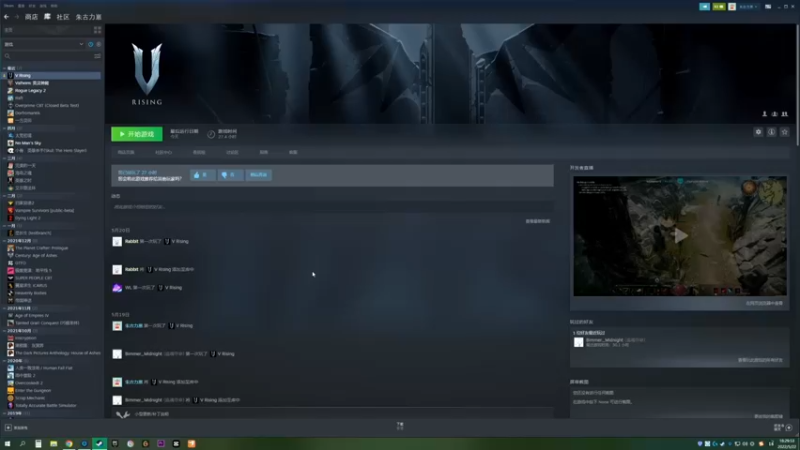Select V Rising in library list
Screen dimensions: 800x450
click(x=52, y=76)
